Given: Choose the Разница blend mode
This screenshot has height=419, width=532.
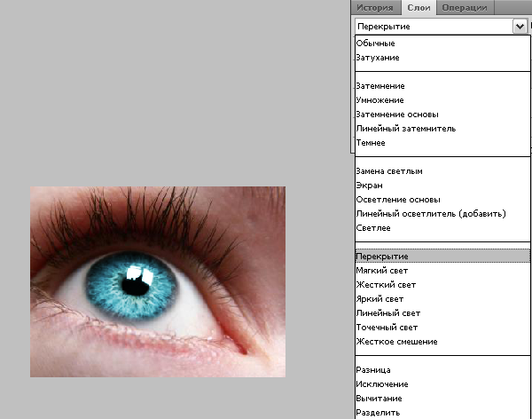Looking at the screenshot, I should pyautogui.click(x=373, y=370).
